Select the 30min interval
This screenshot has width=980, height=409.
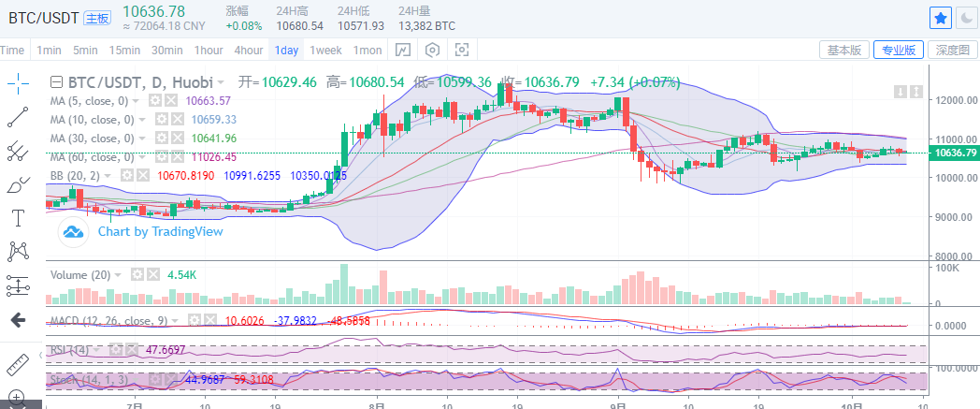(x=166, y=51)
